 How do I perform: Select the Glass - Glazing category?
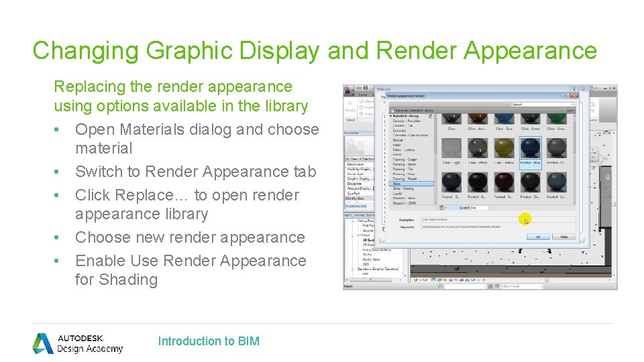(x=403, y=188)
